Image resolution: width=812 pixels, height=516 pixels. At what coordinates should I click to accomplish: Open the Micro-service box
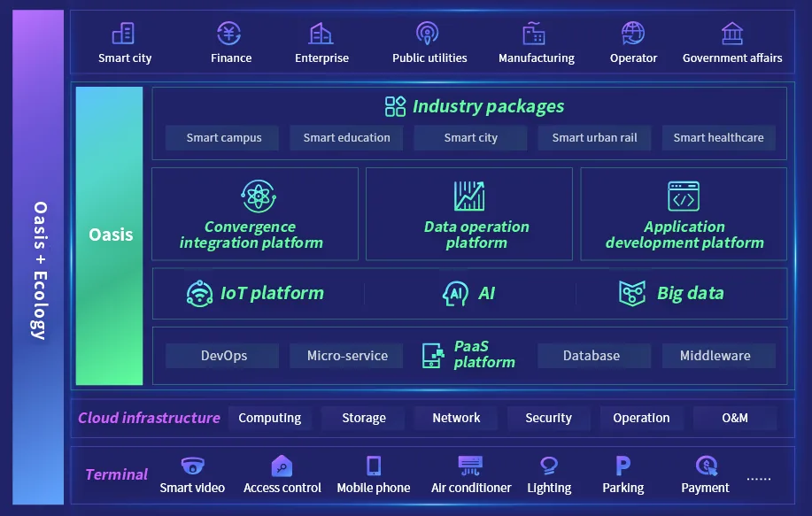click(x=346, y=356)
